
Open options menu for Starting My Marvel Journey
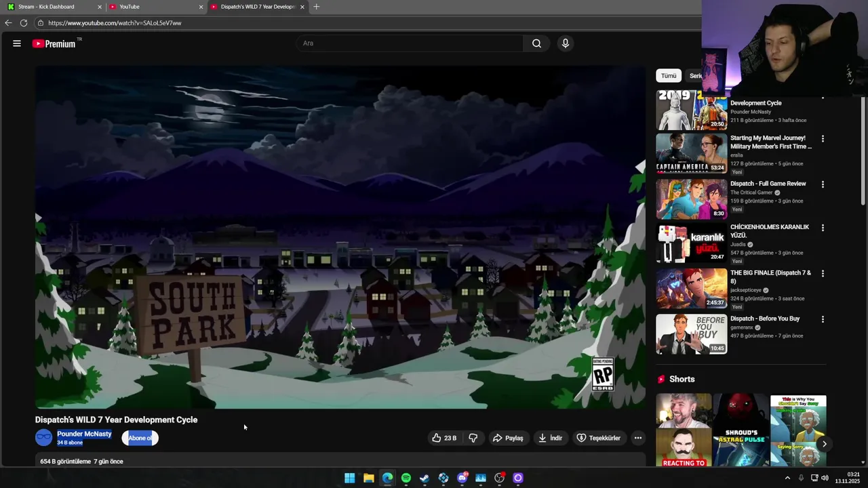(x=823, y=138)
